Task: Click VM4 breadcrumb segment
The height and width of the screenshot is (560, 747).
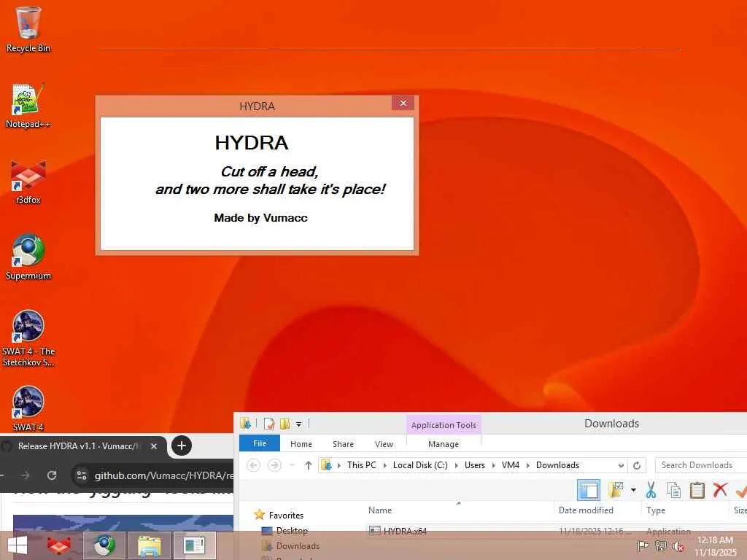Action: click(510, 465)
